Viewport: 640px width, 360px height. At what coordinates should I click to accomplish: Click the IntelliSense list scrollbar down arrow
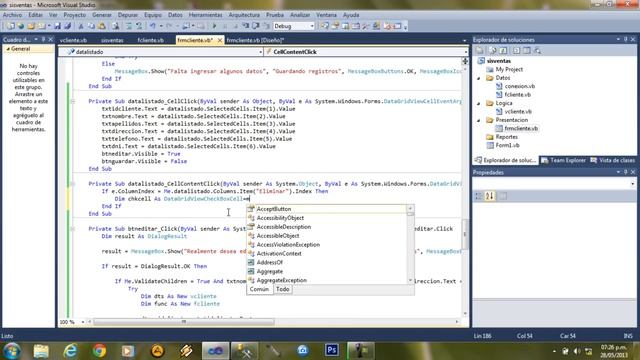tap(410, 280)
